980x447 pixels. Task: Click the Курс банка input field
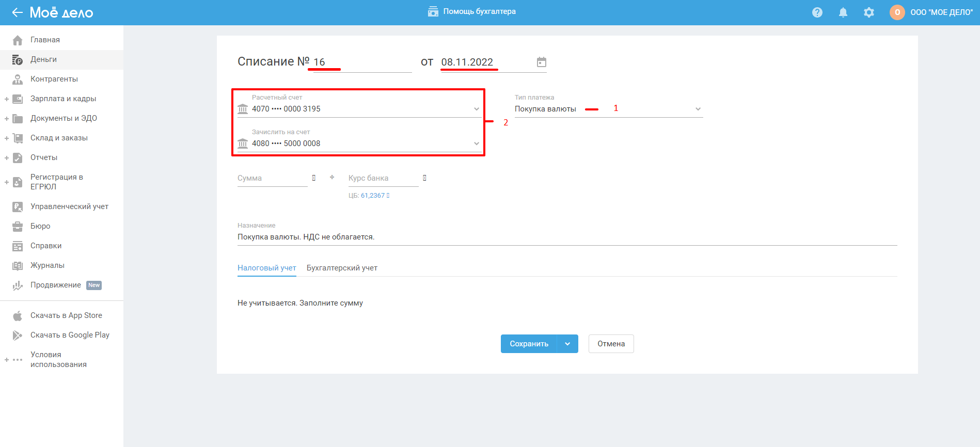coord(384,178)
